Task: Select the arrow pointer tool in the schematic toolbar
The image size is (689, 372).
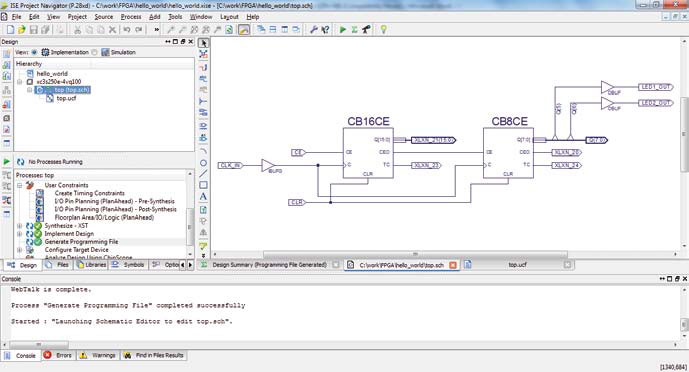Action: pyautogui.click(x=203, y=43)
